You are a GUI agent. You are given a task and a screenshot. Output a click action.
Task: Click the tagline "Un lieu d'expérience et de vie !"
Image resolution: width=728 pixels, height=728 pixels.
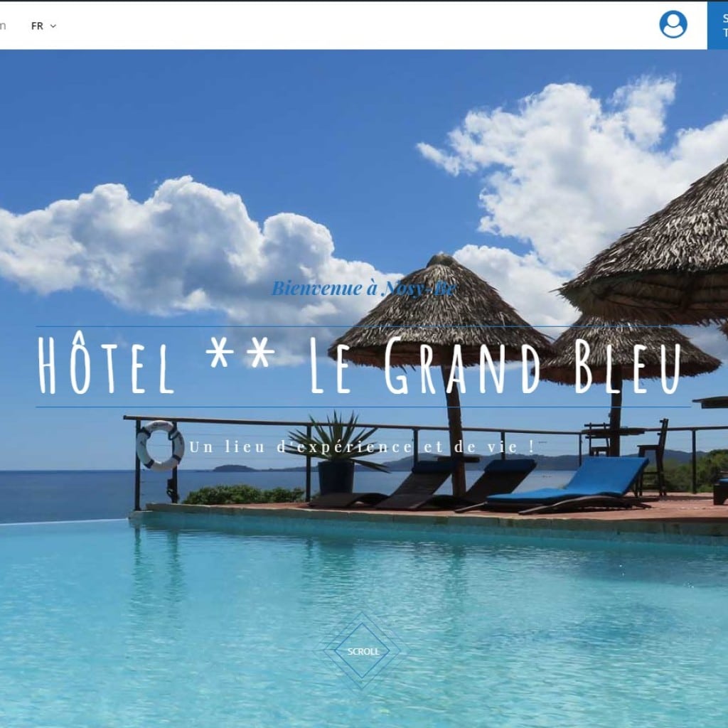point(362,447)
